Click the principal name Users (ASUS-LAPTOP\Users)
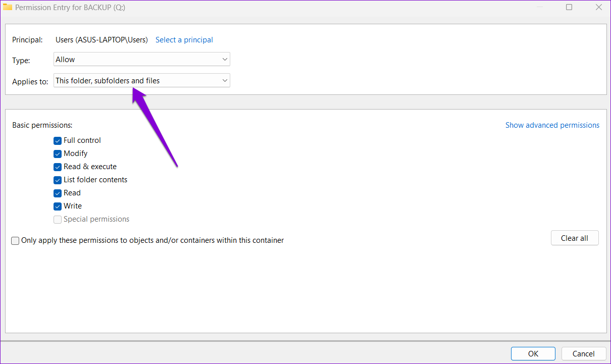The width and height of the screenshot is (611, 364). click(x=102, y=40)
